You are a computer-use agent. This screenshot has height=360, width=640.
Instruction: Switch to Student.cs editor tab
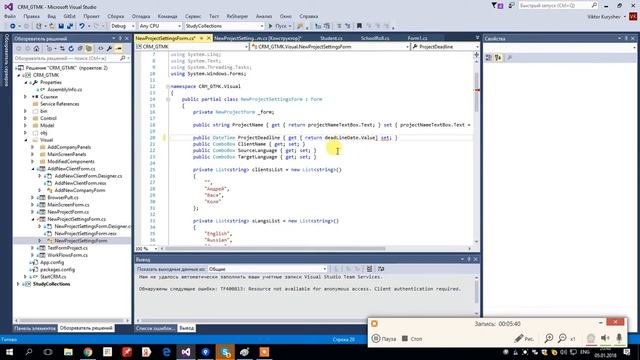click(331, 38)
